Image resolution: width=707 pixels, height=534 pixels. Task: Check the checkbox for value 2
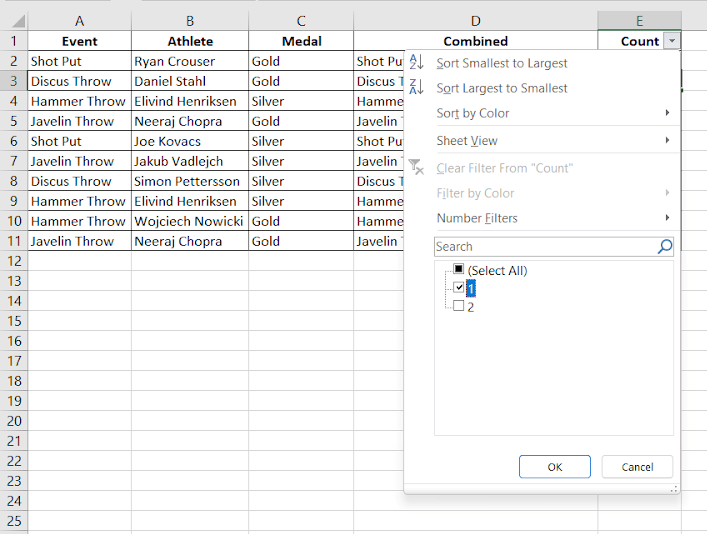click(459, 306)
